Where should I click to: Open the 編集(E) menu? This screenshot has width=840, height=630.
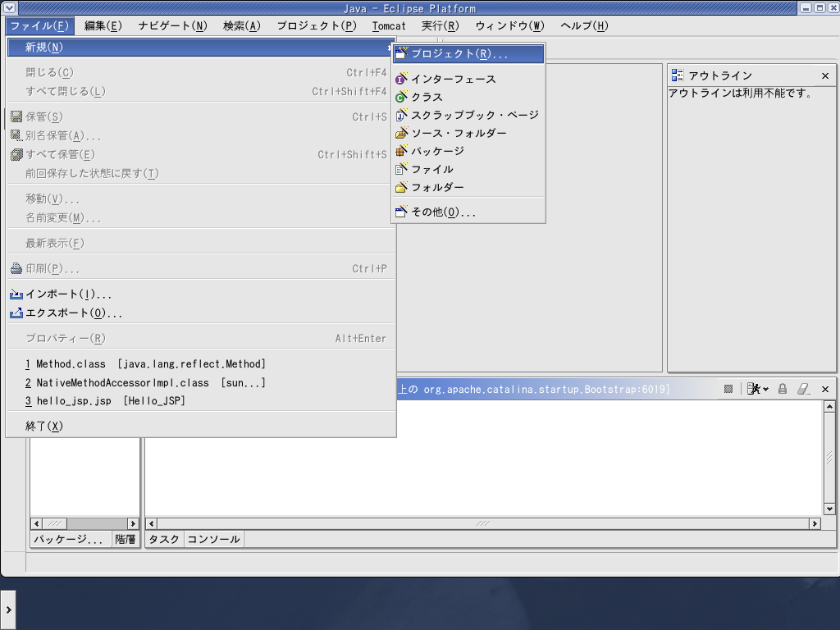click(103, 25)
